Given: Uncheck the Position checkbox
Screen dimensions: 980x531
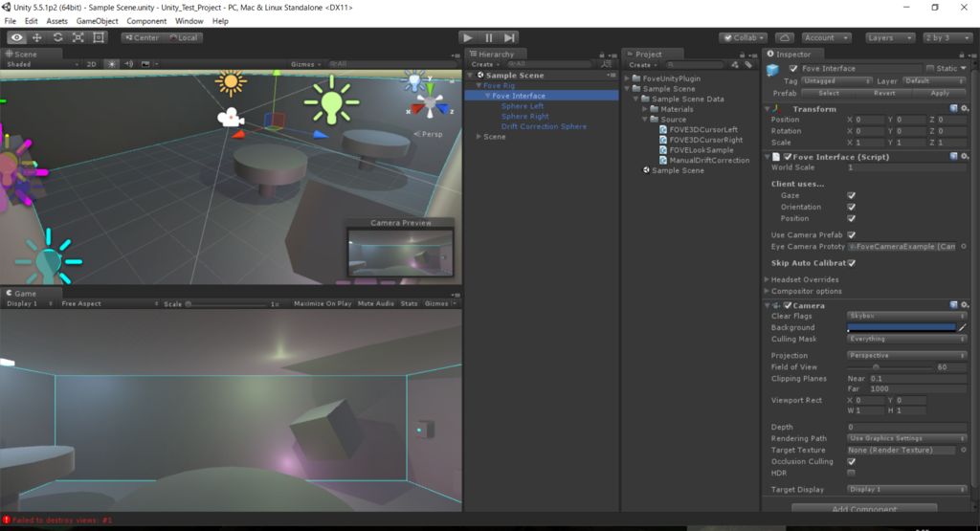Looking at the screenshot, I should coord(851,219).
